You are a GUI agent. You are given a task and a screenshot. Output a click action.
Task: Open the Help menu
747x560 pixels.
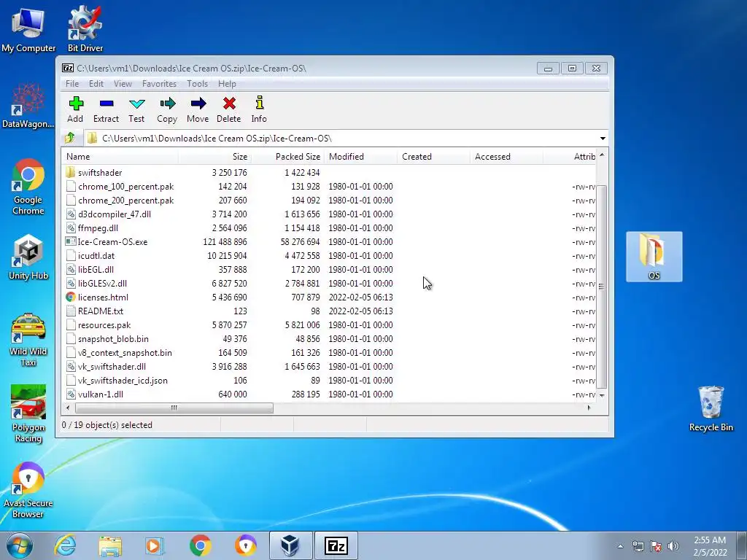pyautogui.click(x=227, y=84)
